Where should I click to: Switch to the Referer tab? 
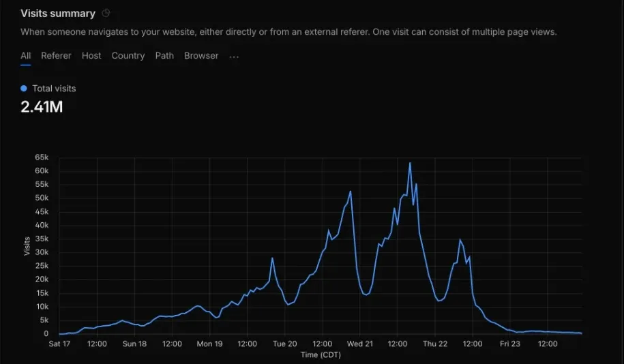[56, 56]
